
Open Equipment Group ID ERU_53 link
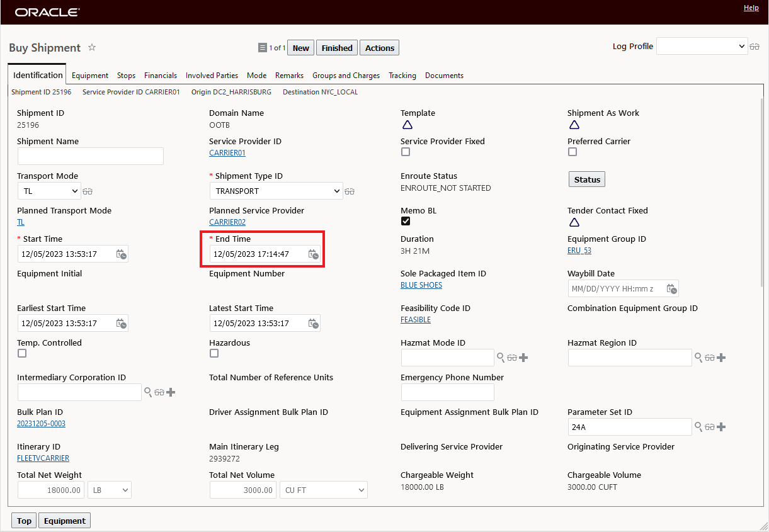[x=579, y=251]
